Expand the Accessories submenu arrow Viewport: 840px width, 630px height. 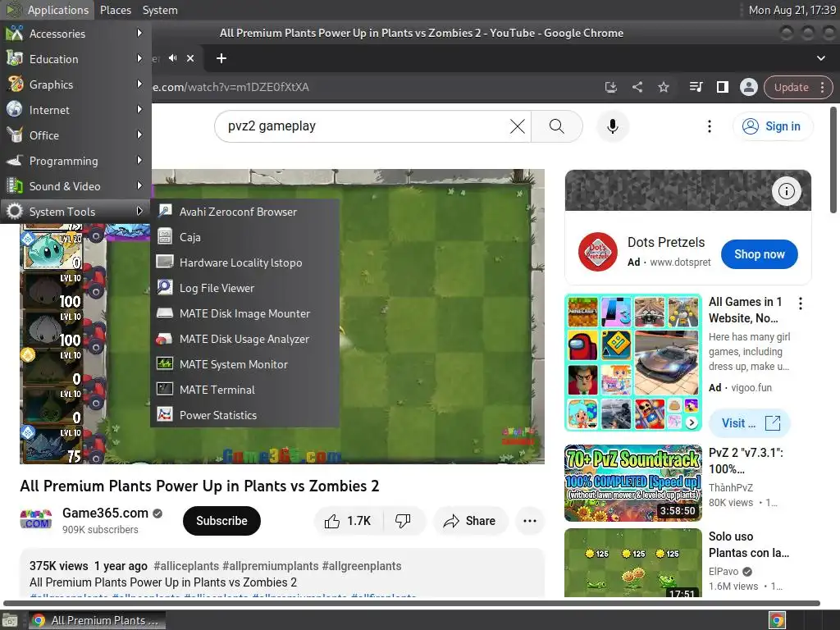point(139,33)
